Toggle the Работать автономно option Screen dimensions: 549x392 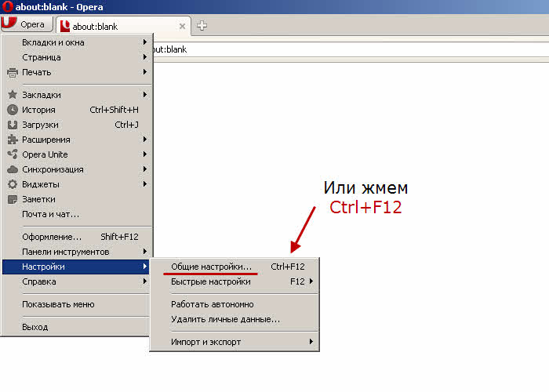coord(213,304)
